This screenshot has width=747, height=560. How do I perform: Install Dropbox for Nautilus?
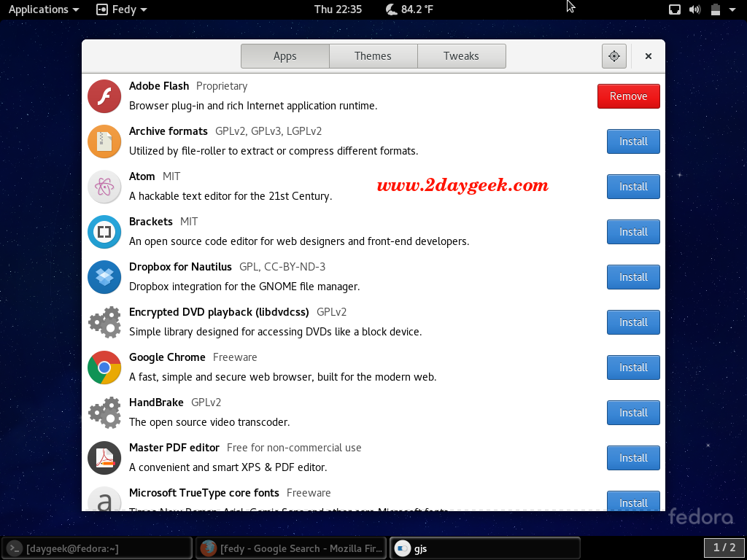pyautogui.click(x=633, y=277)
